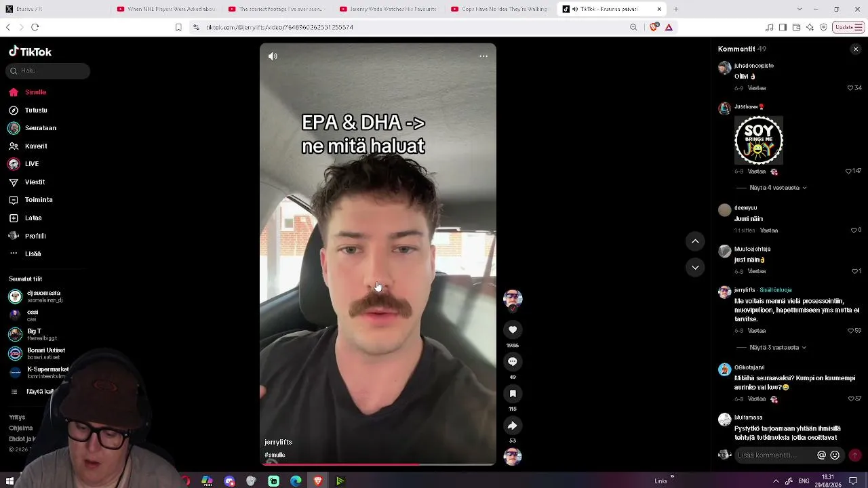Viewport: 868px width, 488px height.
Task: Reply to juhadoncopisto via Vastaa
Action: tap(757, 88)
